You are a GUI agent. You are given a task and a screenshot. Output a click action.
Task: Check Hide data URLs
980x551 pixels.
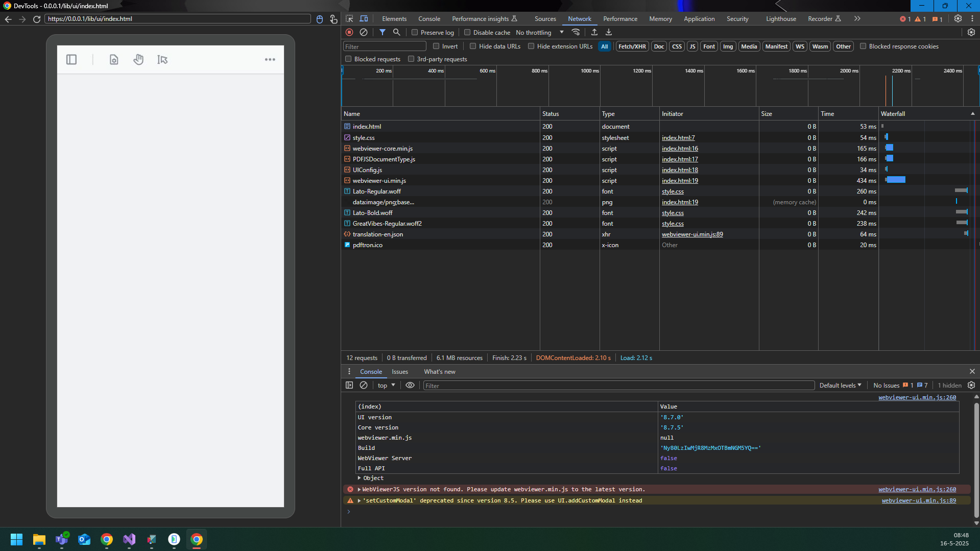tap(473, 46)
